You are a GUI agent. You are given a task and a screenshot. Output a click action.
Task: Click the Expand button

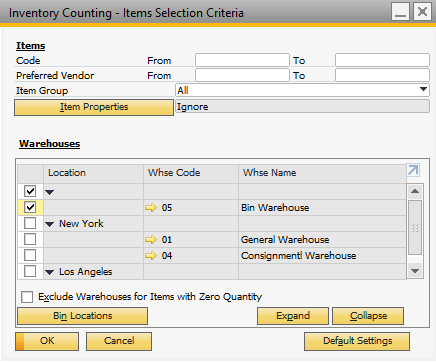point(293,316)
